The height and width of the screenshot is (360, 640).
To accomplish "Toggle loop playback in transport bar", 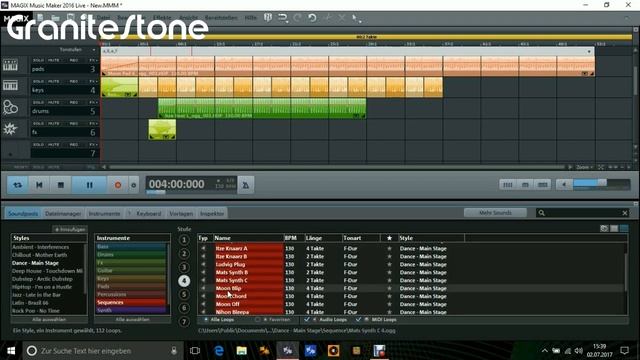I will pos(18,185).
